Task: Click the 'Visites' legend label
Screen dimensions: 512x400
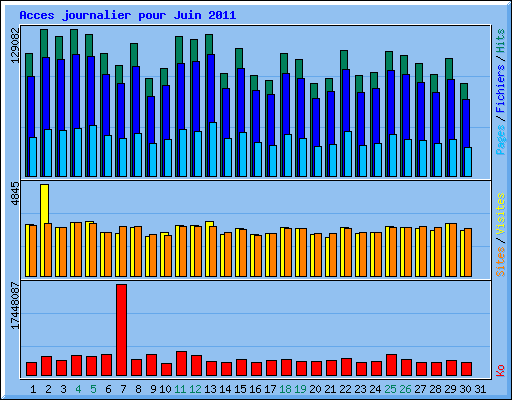Action: (x=501, y=214)
